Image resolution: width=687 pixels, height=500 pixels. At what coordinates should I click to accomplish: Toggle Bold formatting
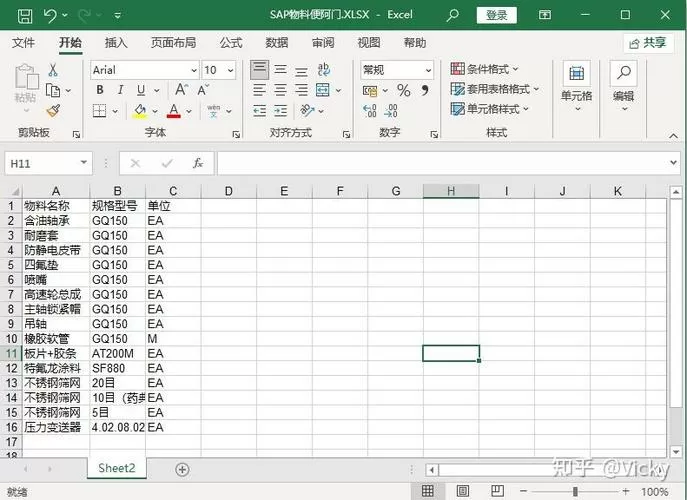100,90
